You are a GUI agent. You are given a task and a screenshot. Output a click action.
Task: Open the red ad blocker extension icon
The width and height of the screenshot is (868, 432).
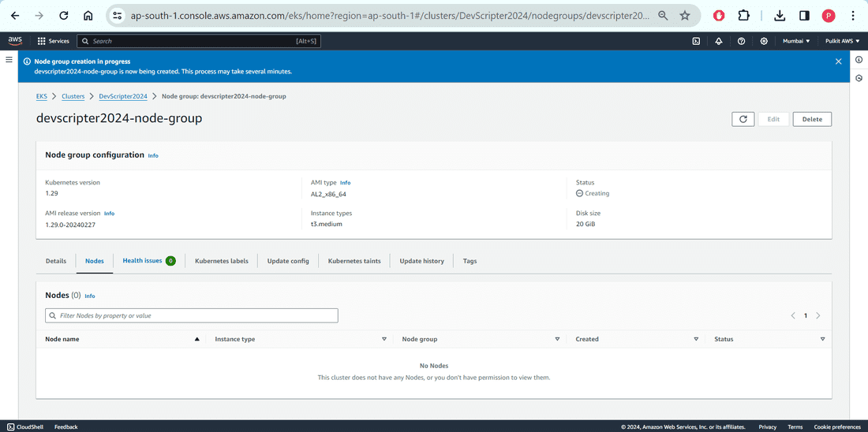(719, 16)
